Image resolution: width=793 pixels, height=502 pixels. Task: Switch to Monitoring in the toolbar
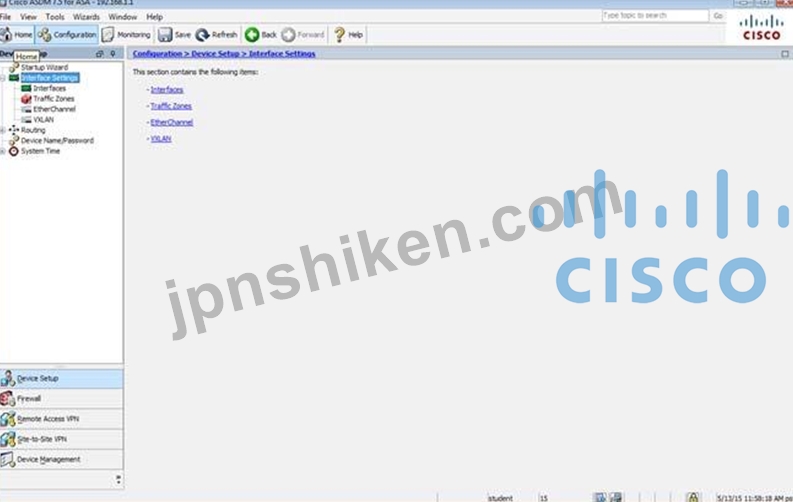[126, 35]
